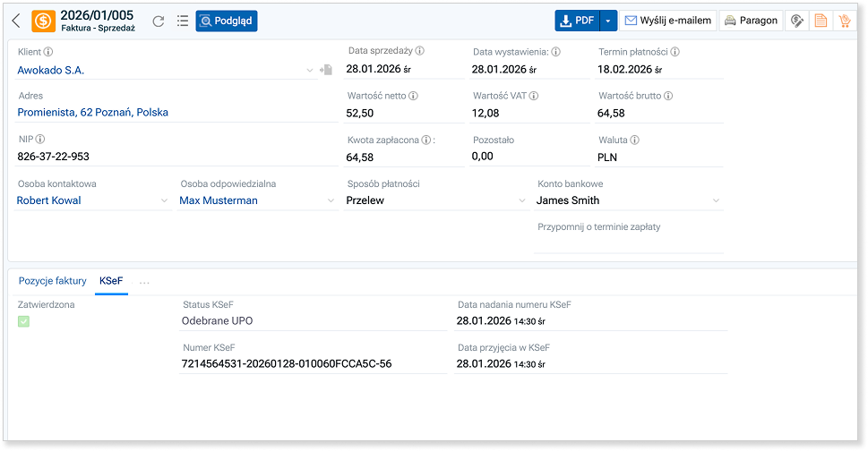Click the payment tag icon in toolbar
Image resolution: width=868 pixels, height=451 pixels.
pos(795,21)
